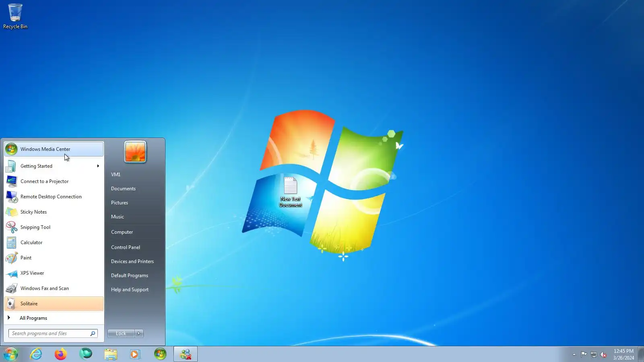
Task: Open Documents from the Start menu
Action: pyautogui.click(x=134, y=189)
